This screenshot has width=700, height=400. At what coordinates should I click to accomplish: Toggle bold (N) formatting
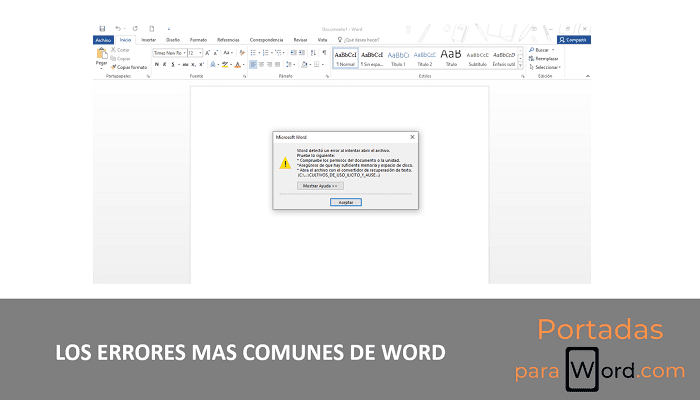(157, 65)
